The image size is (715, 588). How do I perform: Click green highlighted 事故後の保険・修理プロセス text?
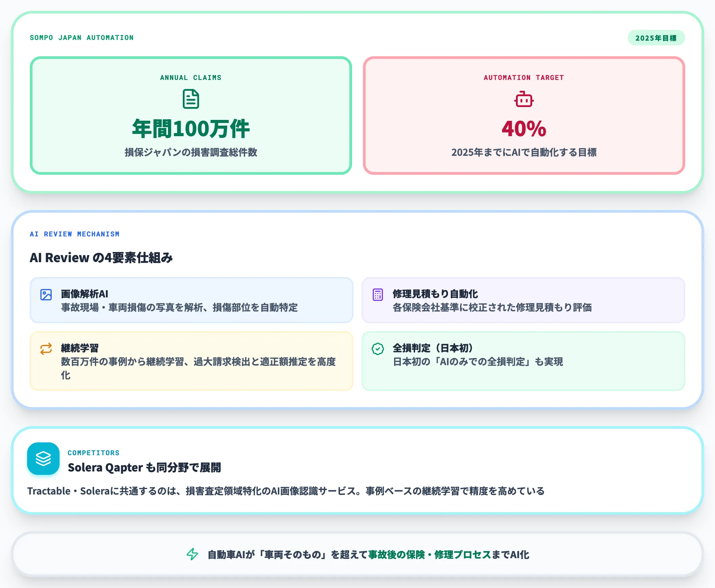430,554
